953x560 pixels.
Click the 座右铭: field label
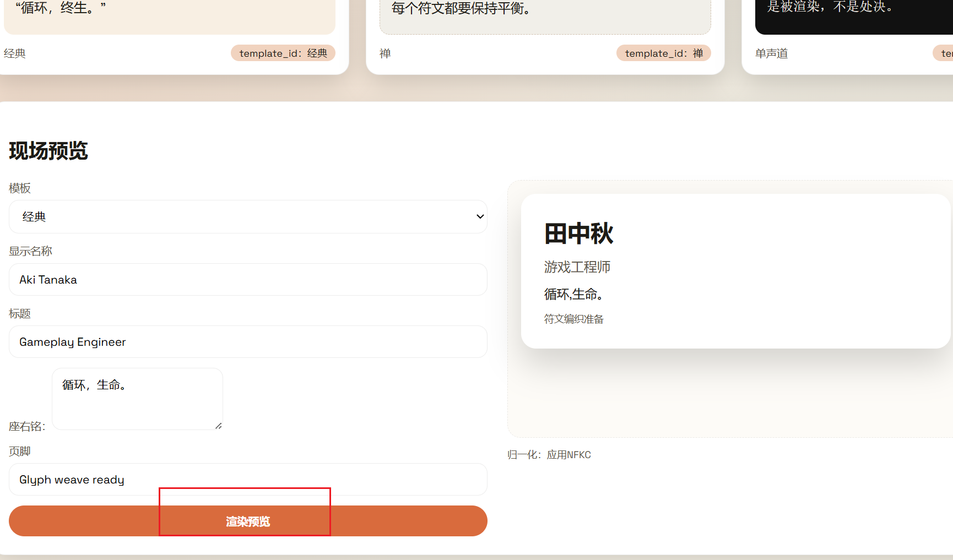(x=27, y=426)
